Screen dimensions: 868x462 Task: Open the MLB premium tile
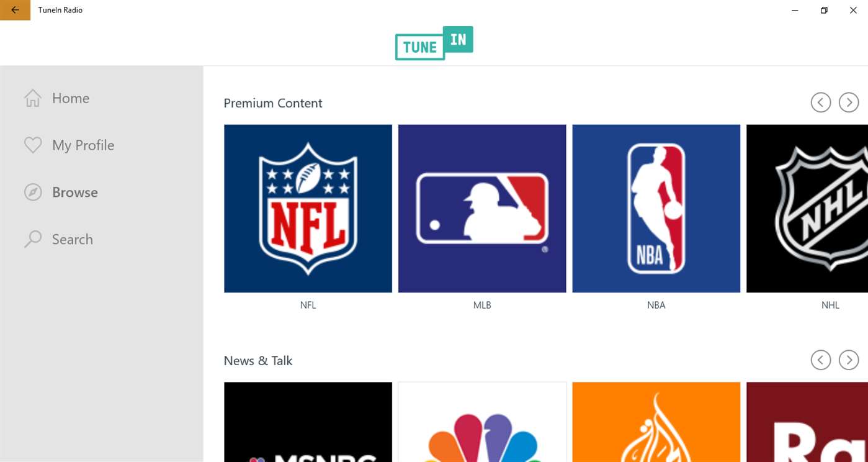(x=482, y=209)
